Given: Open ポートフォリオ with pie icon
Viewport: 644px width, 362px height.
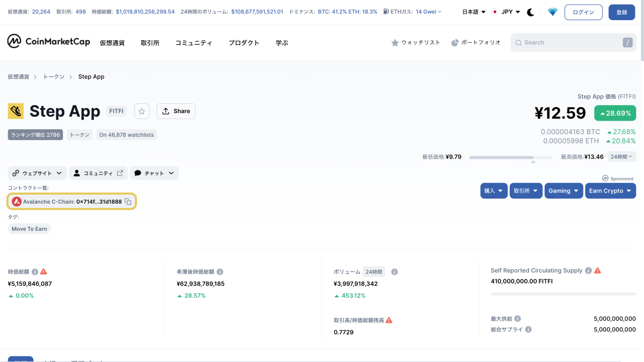Looking at the screenshot, I should 476,43.
